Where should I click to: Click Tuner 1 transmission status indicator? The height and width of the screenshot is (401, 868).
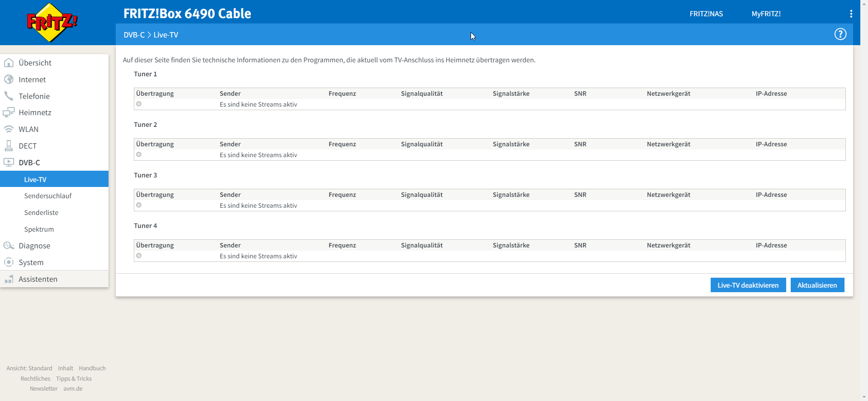pos(139,104)
